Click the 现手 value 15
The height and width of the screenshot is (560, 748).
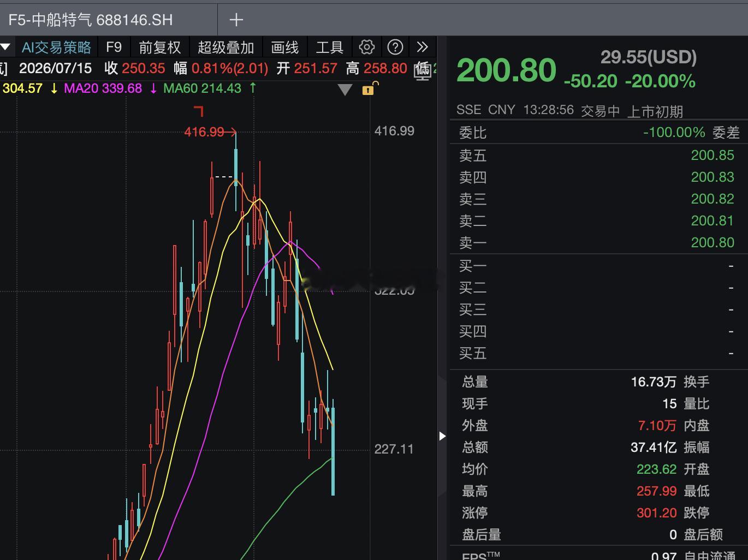tap(669, 404)
